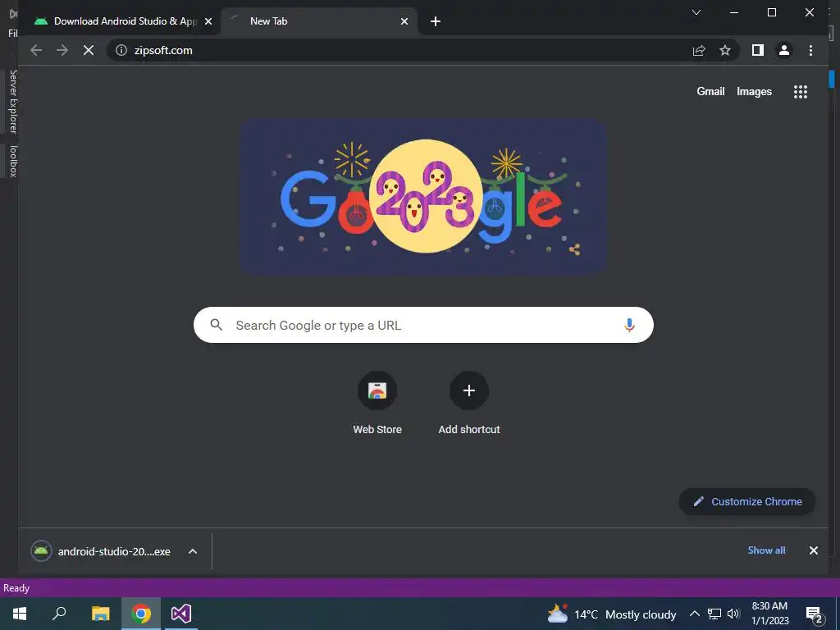Open the tab search dropdown arrow
This screenshot has width=840, height=630.
[x=696, y=12]
